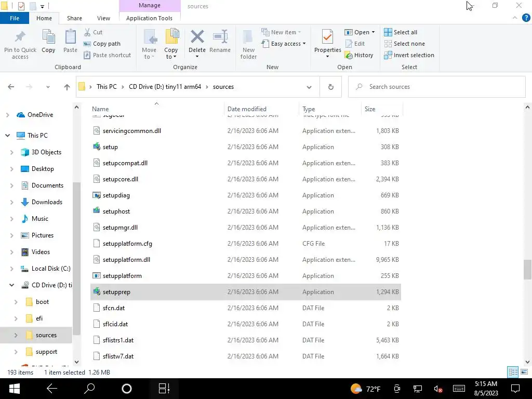
Task: Click the Cut scissors command
Action: 93,32
